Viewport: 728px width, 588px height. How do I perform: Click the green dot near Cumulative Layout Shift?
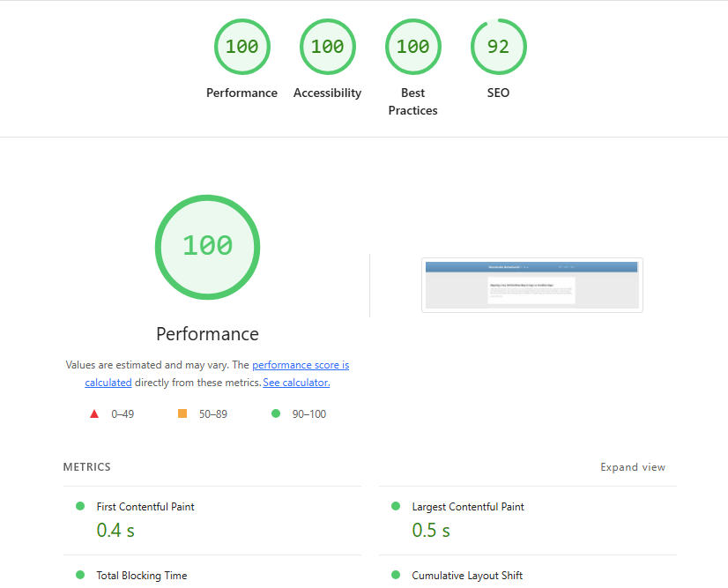point(395,575)
